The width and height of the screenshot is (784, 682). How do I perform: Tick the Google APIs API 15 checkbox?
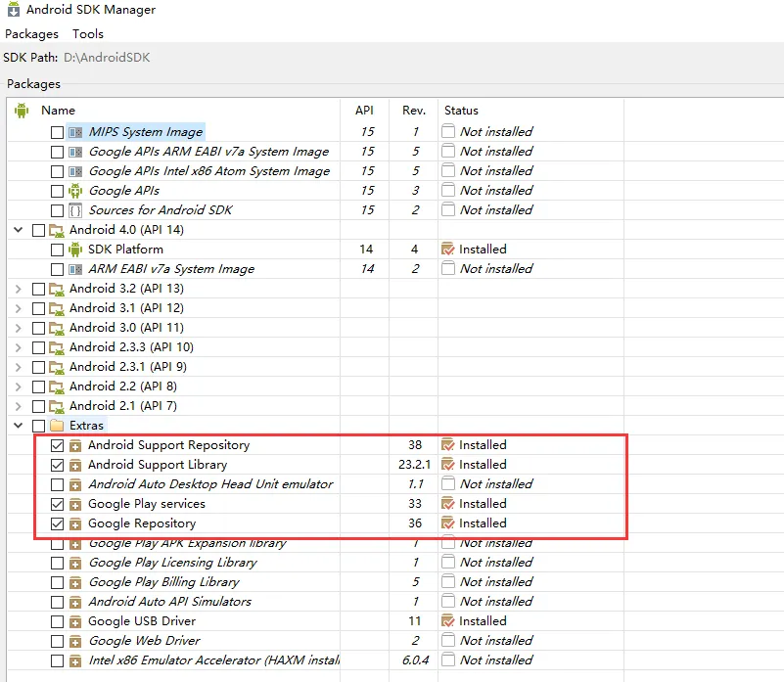pyautogui.click(x=57, y=191)
